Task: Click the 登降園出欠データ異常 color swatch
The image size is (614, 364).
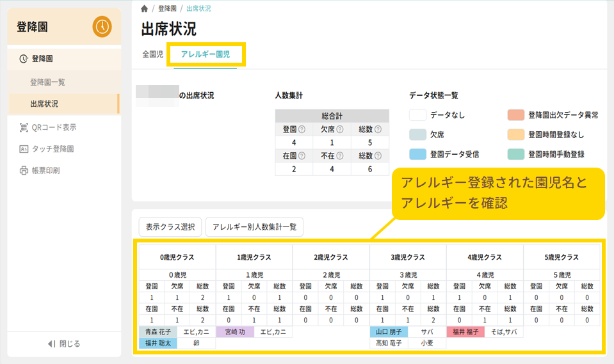Action: (x=516, y=115)
